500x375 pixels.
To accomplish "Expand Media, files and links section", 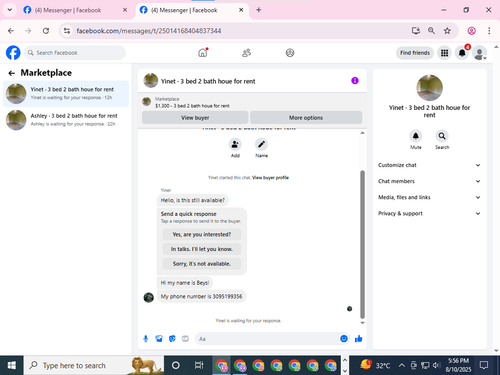I will tap(429, 197).
